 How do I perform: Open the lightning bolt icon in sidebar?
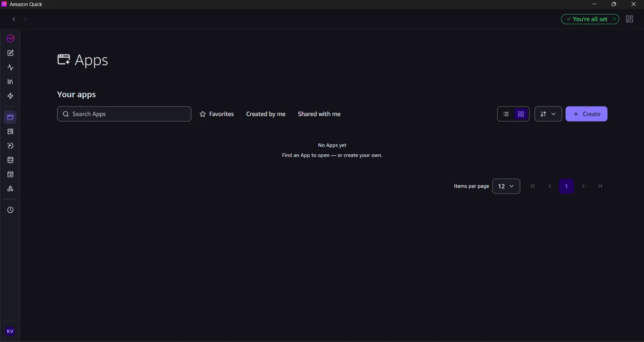10,96
